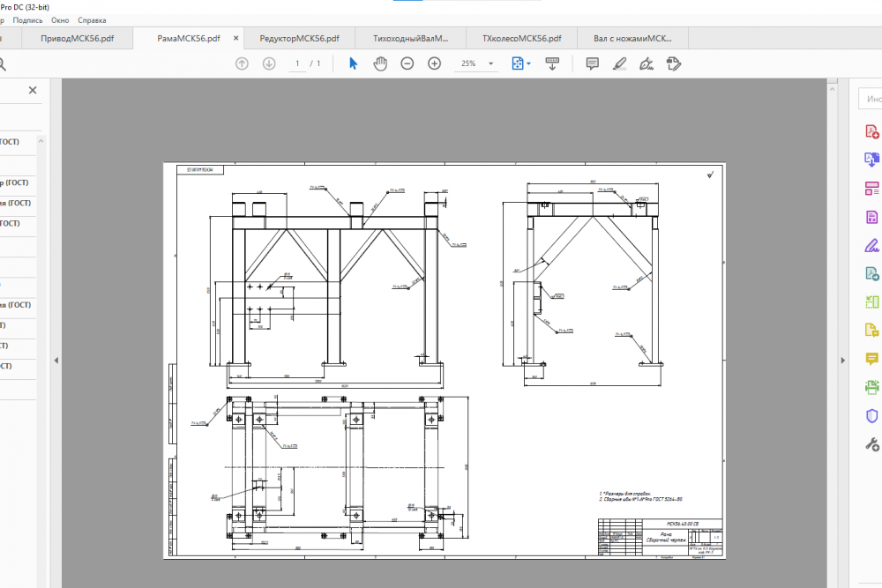
Task: Collapse the left navigation pane arrow
Action: pyautogui.click(x=55, y=360)
